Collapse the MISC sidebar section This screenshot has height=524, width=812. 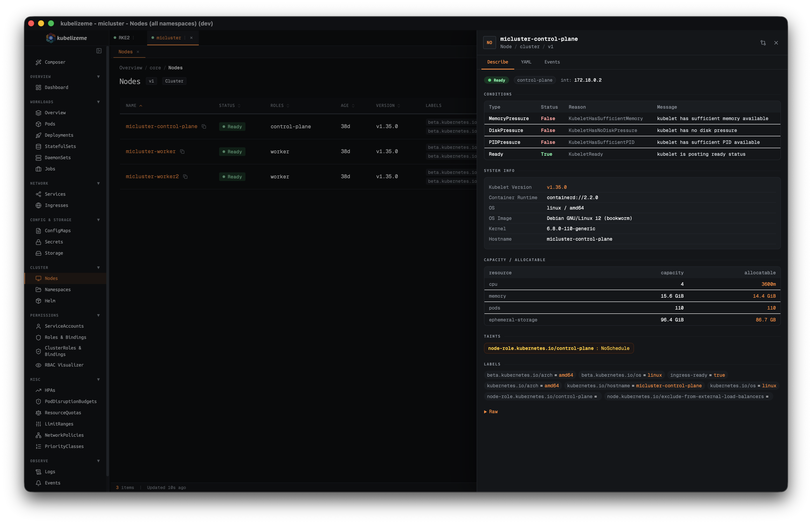[98, 379]
